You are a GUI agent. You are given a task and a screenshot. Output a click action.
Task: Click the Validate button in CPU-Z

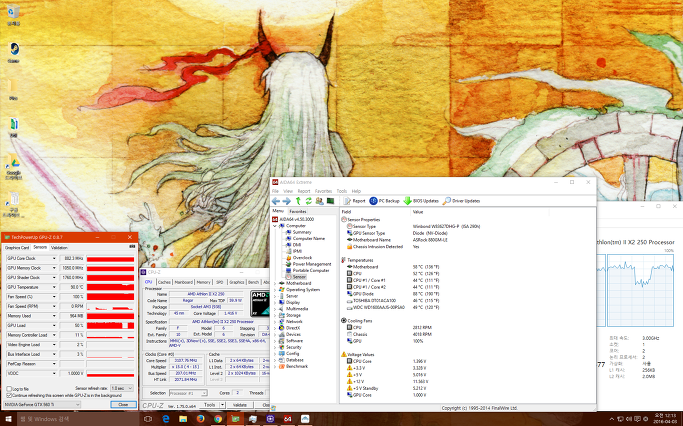click(x=240, y=405)
